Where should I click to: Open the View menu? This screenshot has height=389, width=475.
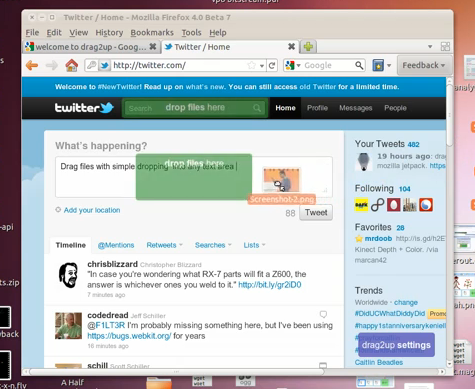coord(79,33)
